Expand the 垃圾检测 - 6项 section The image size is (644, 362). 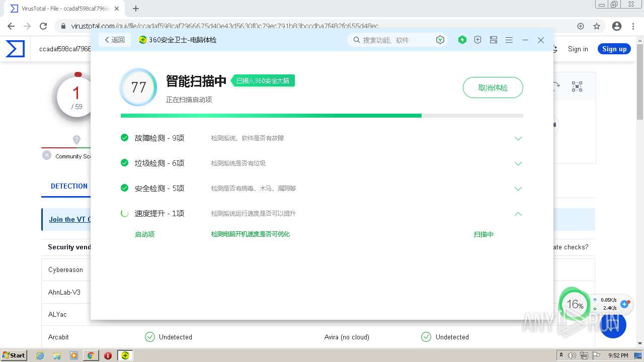click(518, 163)
